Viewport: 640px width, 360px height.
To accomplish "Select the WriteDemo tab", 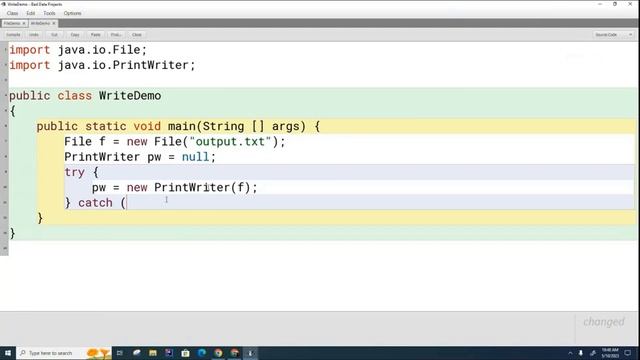I will (x=40, y=23).
